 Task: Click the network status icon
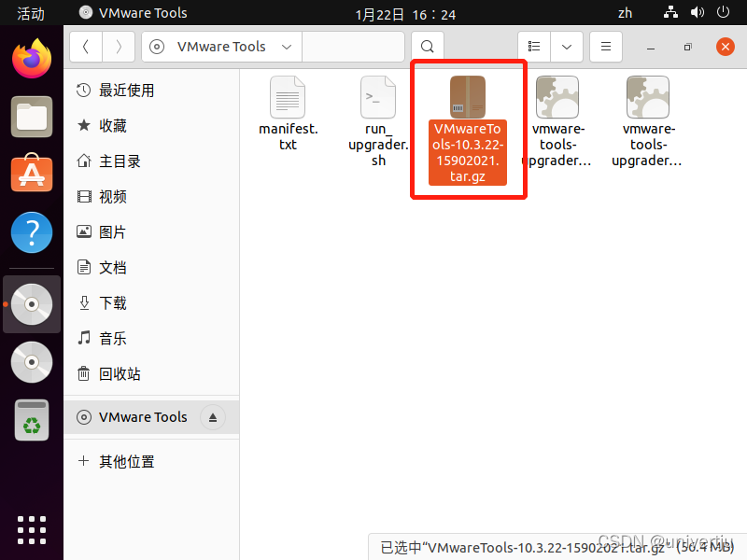point(670,12)
